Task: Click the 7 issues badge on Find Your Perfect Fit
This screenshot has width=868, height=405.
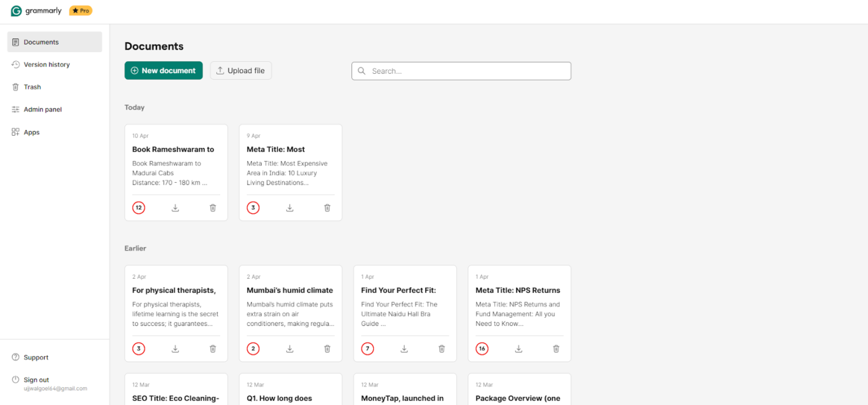Action: 368,349
